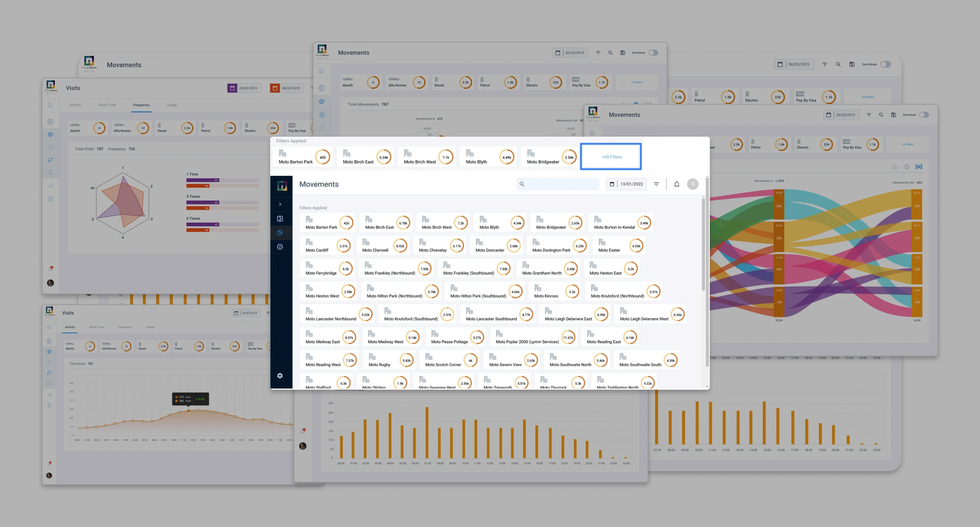Open the 13/01/2022 date picker

tap(626, 184)
